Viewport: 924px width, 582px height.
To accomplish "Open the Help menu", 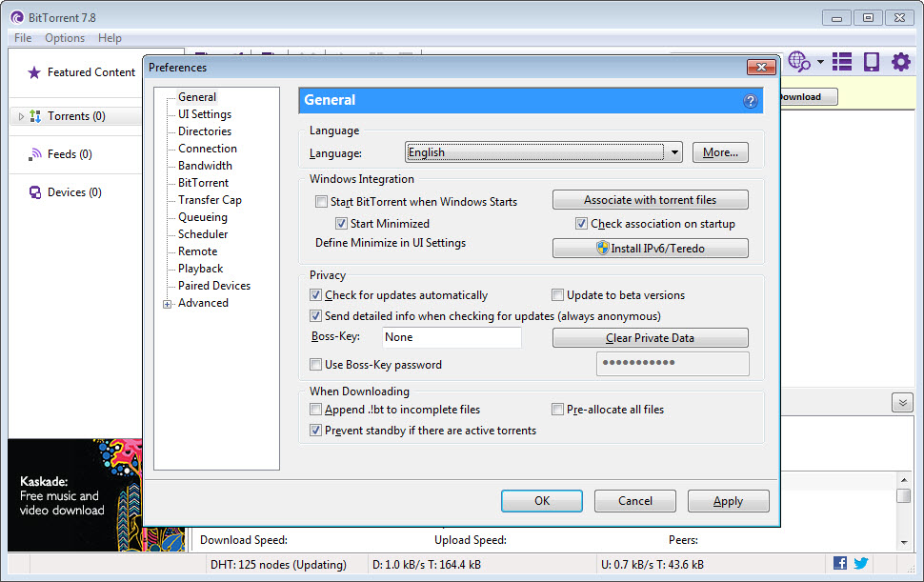I will coord(110,38).
